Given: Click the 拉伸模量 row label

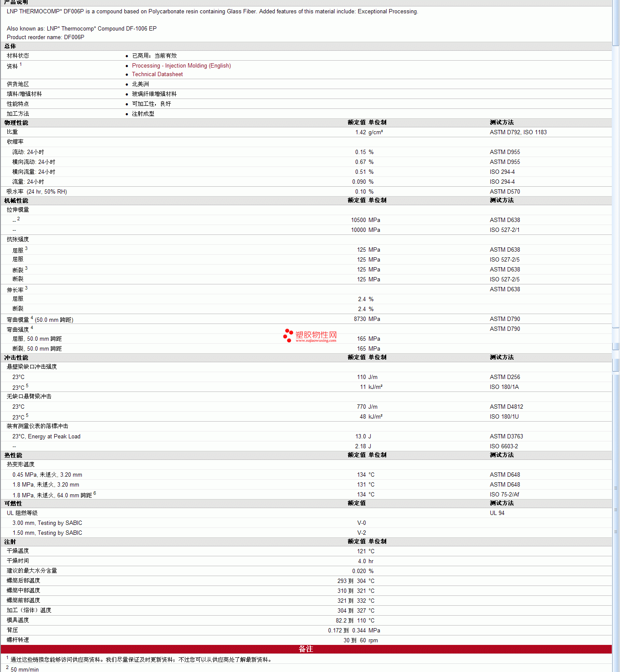Looking at the screenshot, I should pyautogui.click(x=18, y=210).
